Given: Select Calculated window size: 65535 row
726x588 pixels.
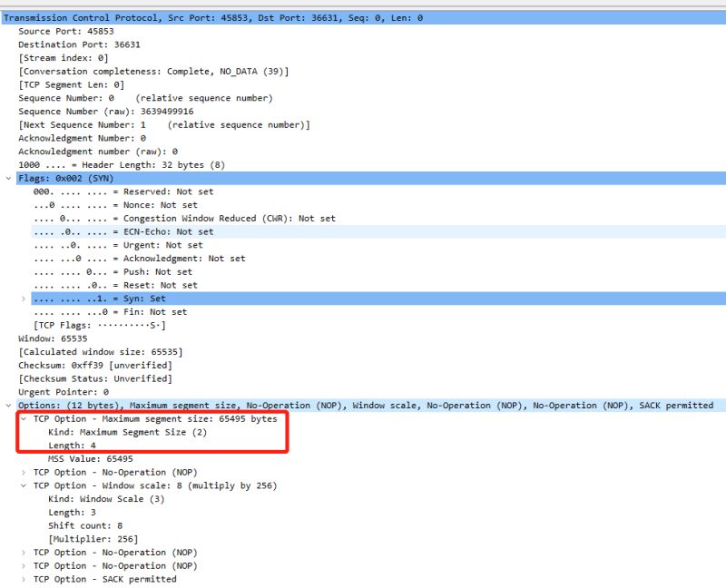Looking at the screenshot, I should coord(101,352).
